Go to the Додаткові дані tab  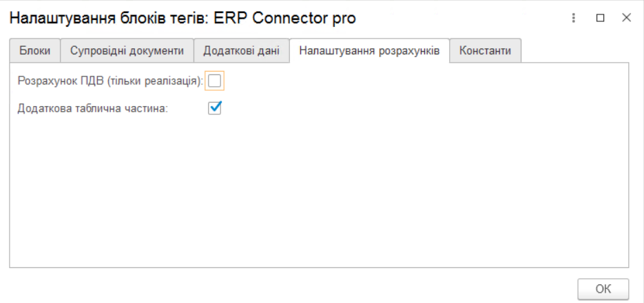click(x=241, y=51)
